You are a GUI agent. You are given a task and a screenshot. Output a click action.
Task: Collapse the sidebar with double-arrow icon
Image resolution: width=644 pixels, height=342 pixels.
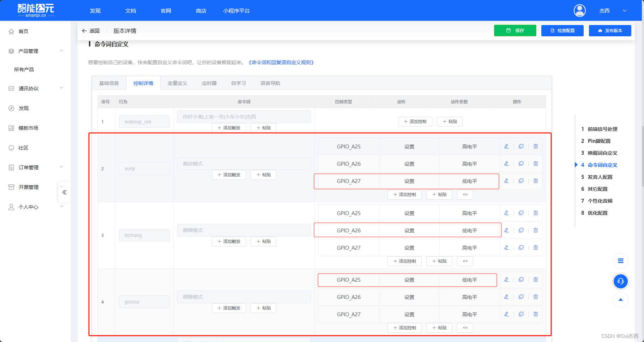[x=64, y=192]
